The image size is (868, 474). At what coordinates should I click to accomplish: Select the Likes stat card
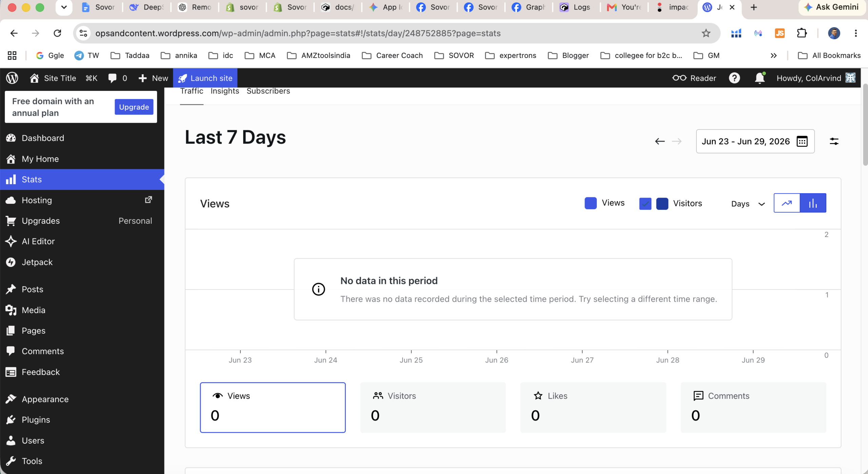pos(593,408)
